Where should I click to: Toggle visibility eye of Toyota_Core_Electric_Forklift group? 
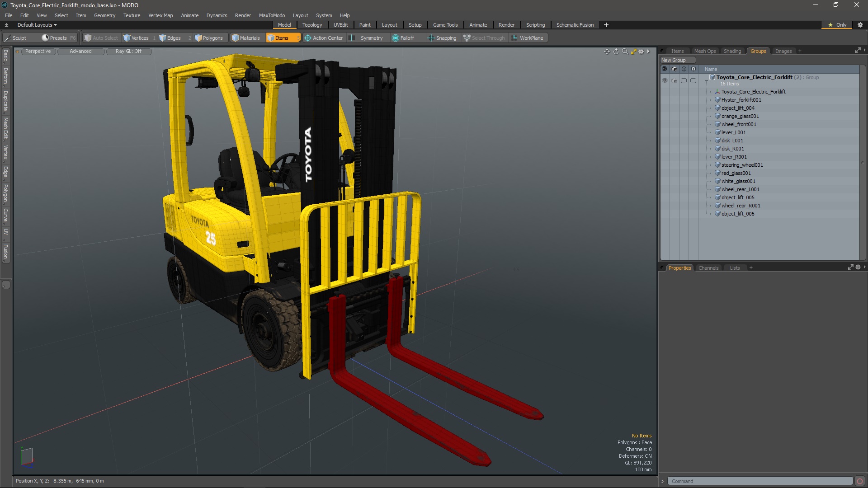coord(665,80)
